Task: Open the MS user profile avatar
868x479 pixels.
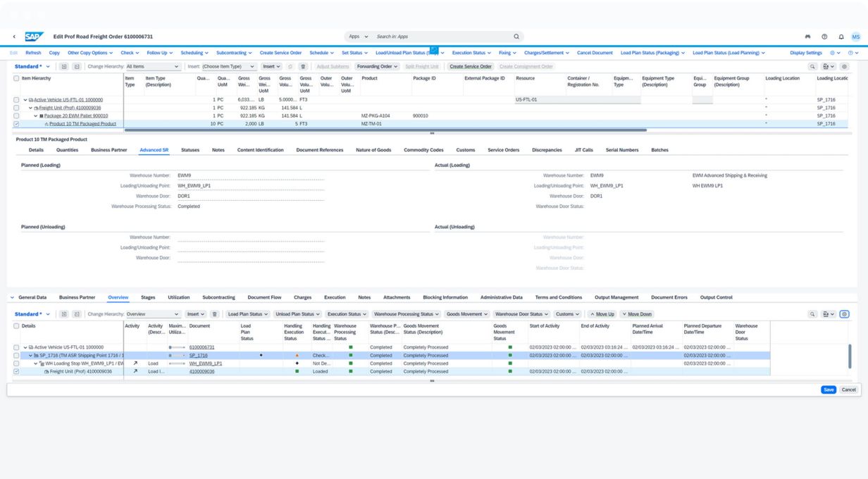Action: 855,37
